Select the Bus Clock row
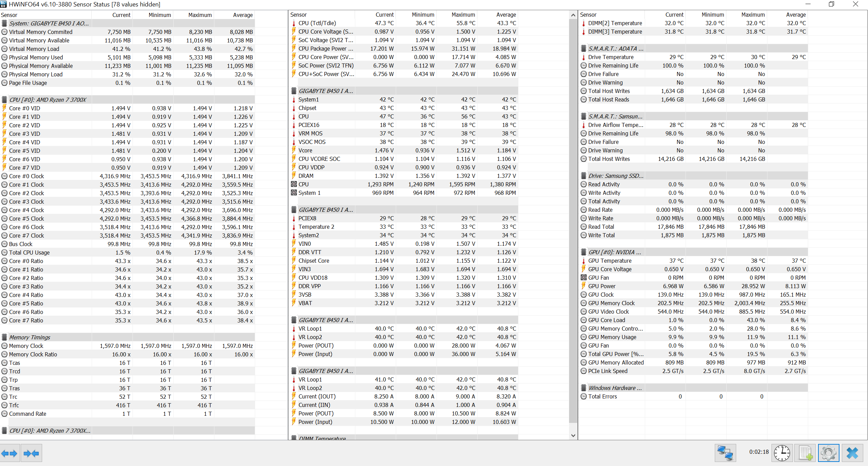The image size is (868, 466). tap(128, 244)
